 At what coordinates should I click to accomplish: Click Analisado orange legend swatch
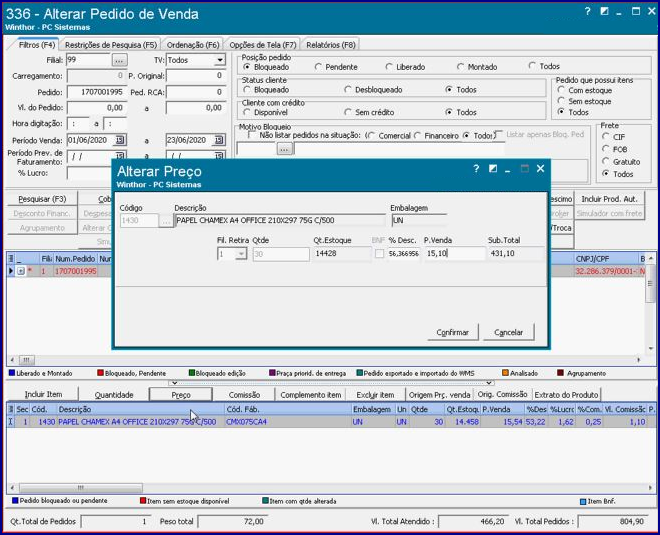tap(506, 373)
